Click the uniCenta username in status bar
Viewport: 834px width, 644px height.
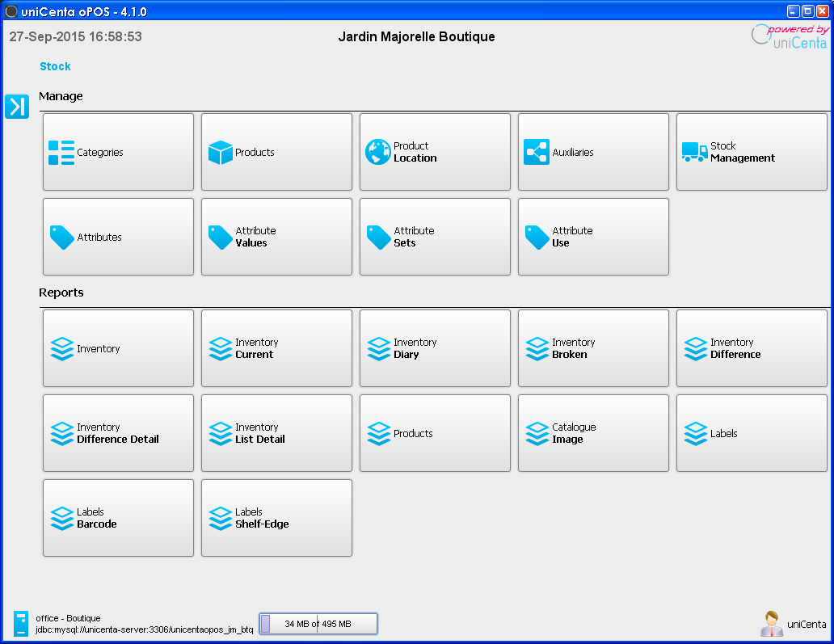(x=807, y=625)
